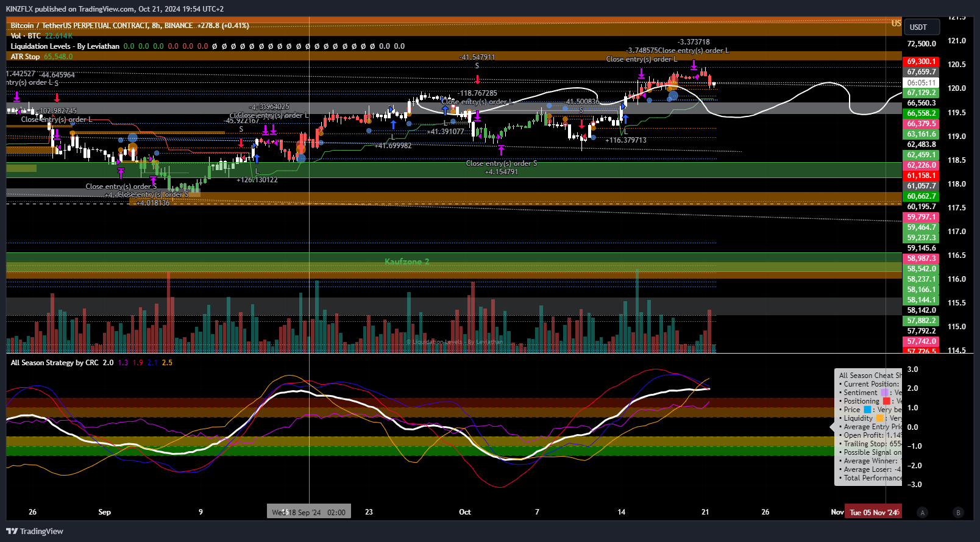Click the 69,300.1 red price label
The image size is (980, 542).
pyautogui.click(x=921, y=62)
